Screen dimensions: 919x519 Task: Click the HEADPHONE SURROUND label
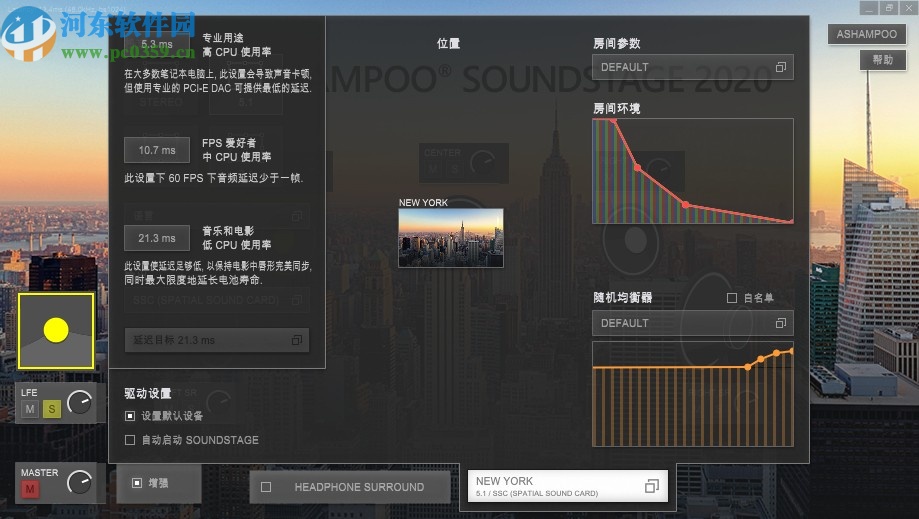point(359,487)
